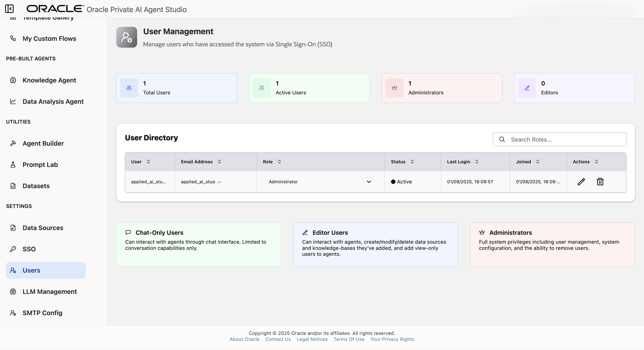Image resolution: width=644 pixels, height=350 pixels.
Task: Open the Data Analysis Agent
Action: pos(53,101)
